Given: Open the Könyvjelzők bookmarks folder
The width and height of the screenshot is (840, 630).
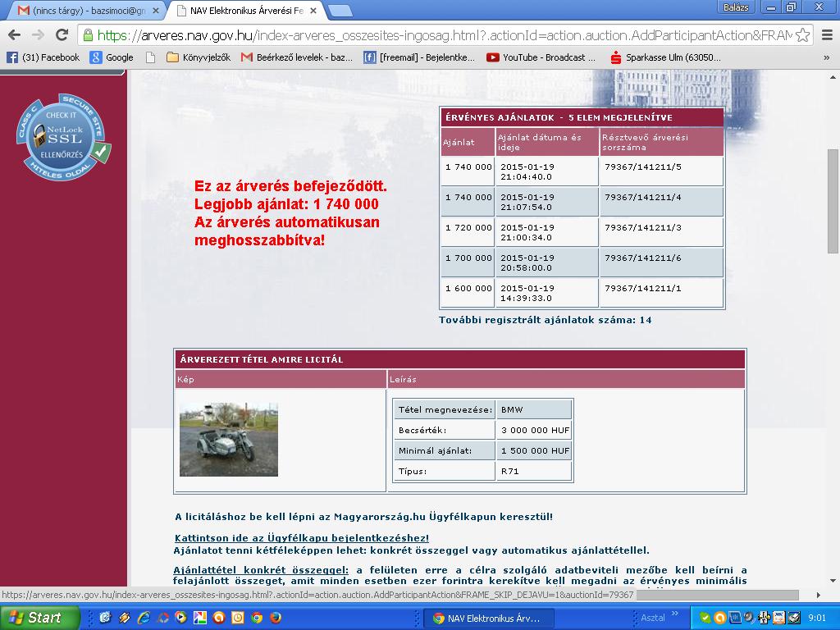Looking at the screenshot, I should point(199,57).
